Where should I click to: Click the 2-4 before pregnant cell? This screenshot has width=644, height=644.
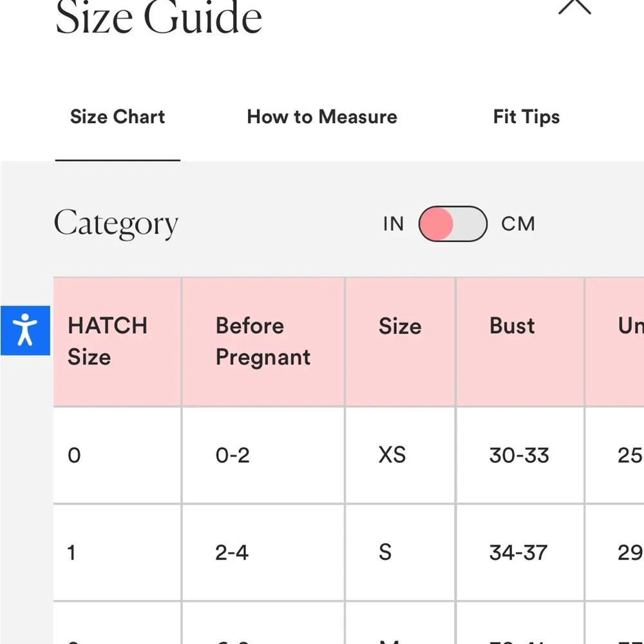tap(232, 553)
